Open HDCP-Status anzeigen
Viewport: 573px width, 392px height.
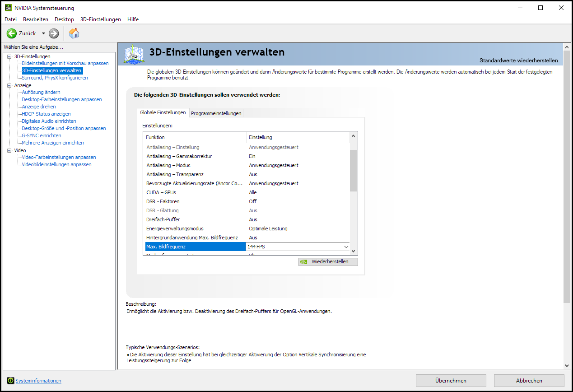click(x=46, y=114)
